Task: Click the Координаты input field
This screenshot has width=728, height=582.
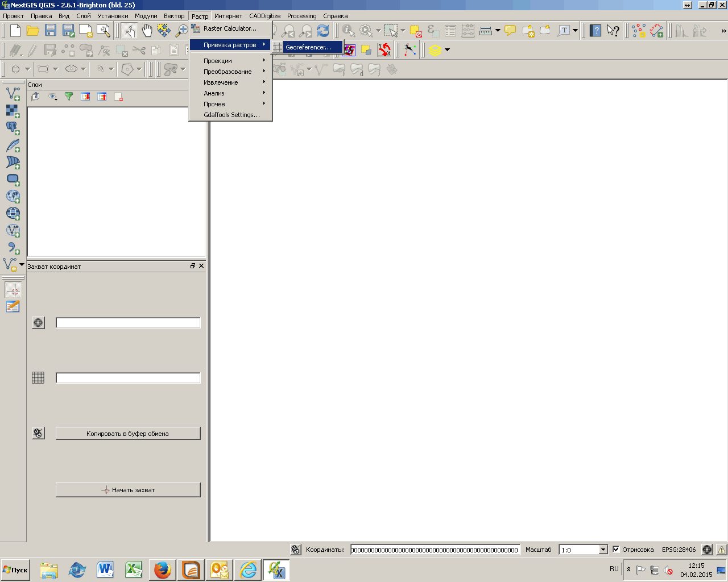Action: [435, 550]
